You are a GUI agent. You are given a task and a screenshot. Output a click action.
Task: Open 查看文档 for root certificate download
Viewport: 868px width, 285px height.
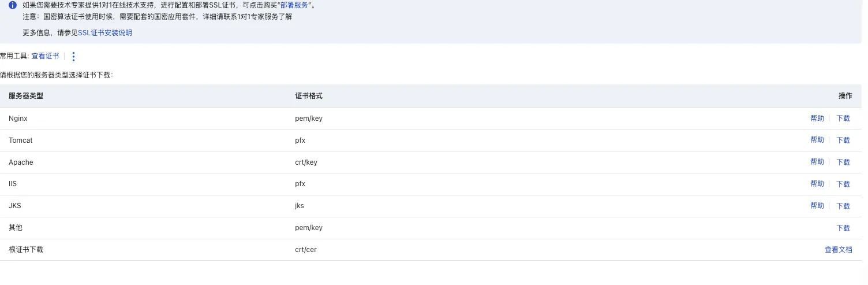(838, 250)
